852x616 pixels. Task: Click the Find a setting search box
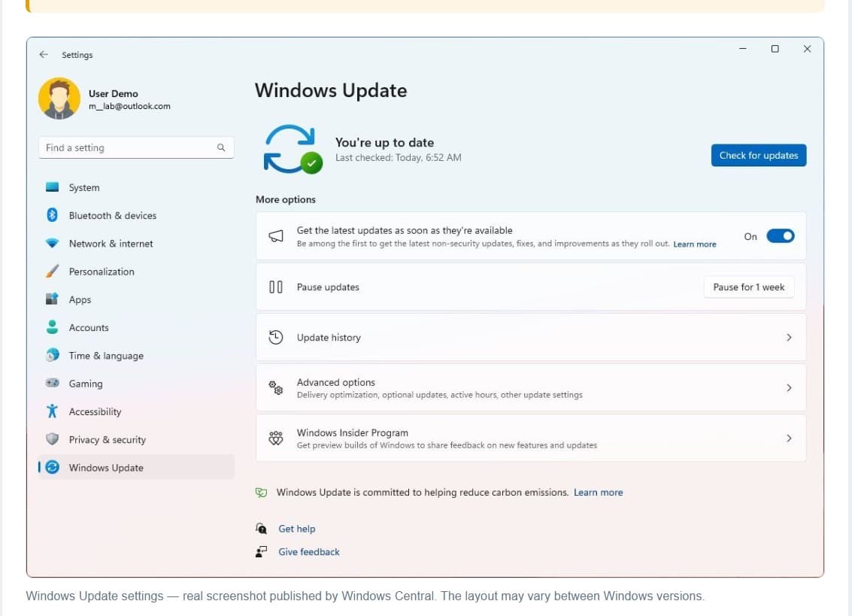[x=136, y=147]
